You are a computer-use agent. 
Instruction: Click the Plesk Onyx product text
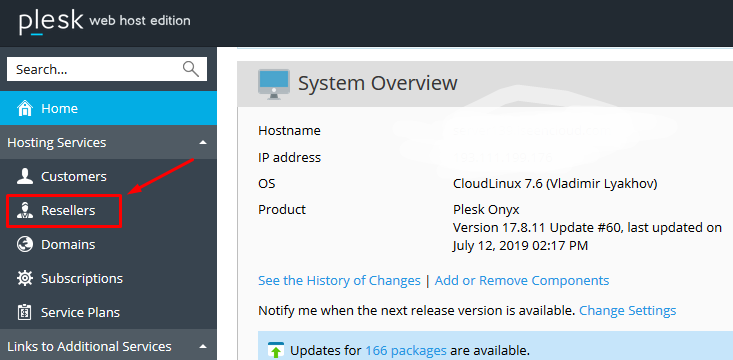tap(486, 209)
